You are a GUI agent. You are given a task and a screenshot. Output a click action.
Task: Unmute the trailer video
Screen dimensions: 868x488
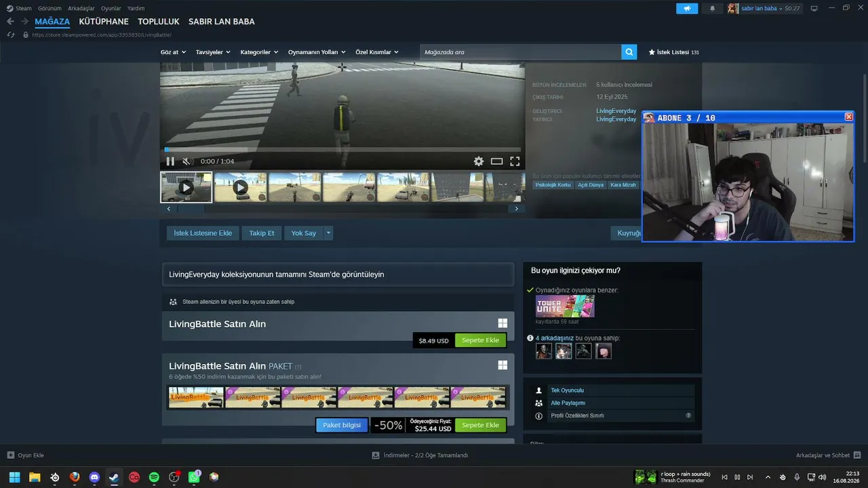[187, 161]
